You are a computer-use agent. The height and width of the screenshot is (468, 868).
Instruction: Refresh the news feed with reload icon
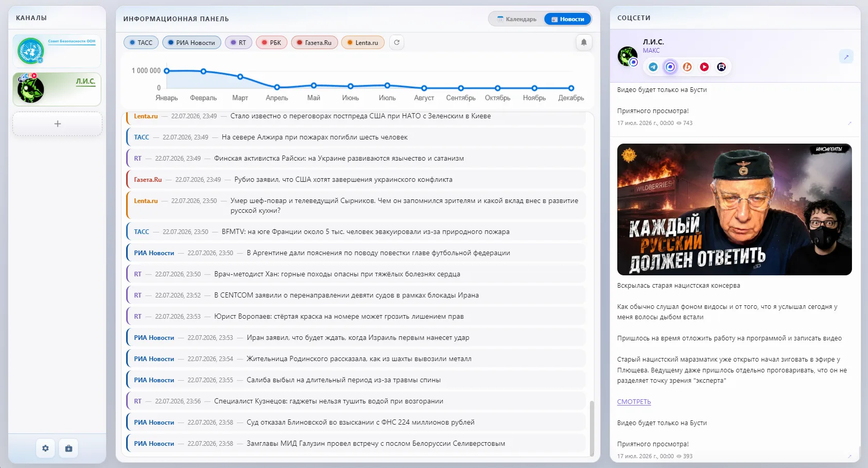397,42
